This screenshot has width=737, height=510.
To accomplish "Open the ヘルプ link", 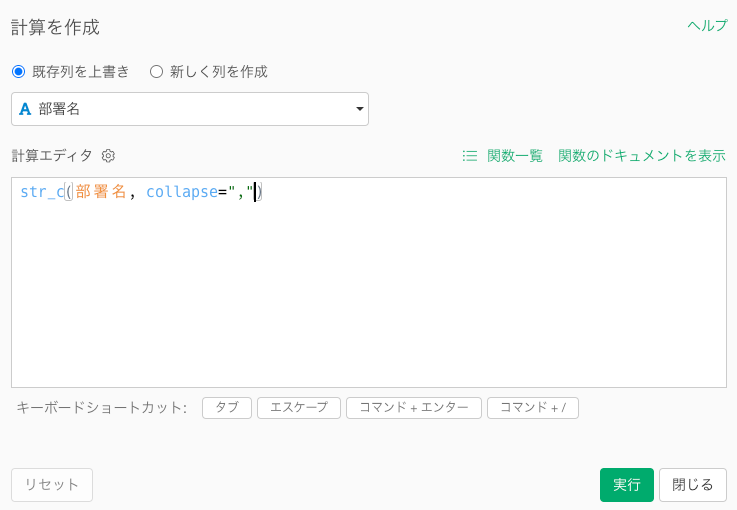I will click(x=707, y=26).
